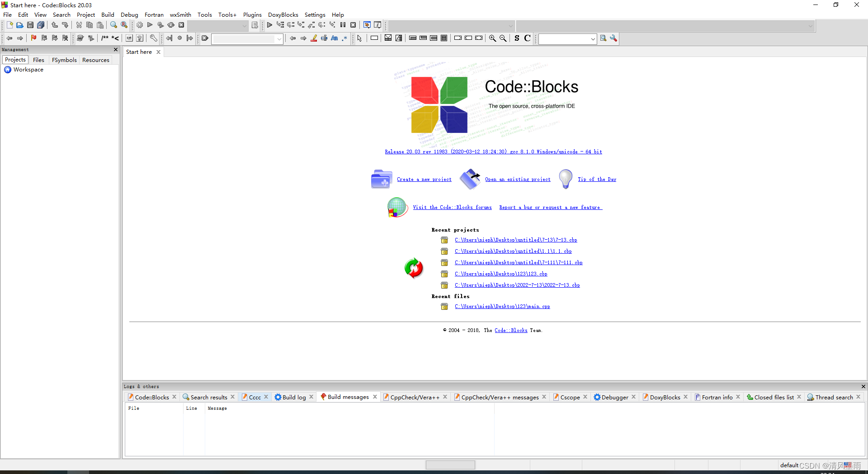Run the program with the play icon
Screen dimensions: 868x474
click(x=150, y=25)
